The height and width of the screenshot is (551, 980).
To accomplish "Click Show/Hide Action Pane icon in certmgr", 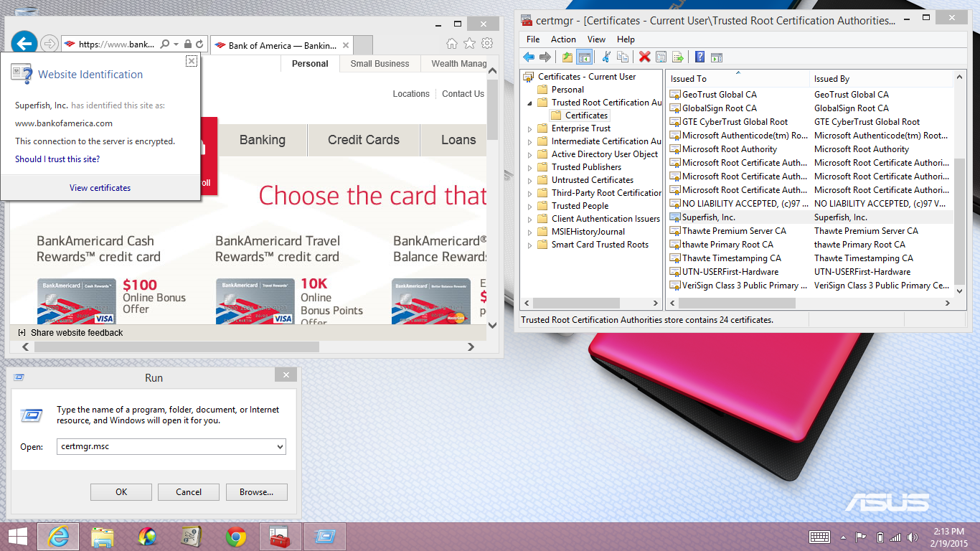I will (x=716, y=57).
